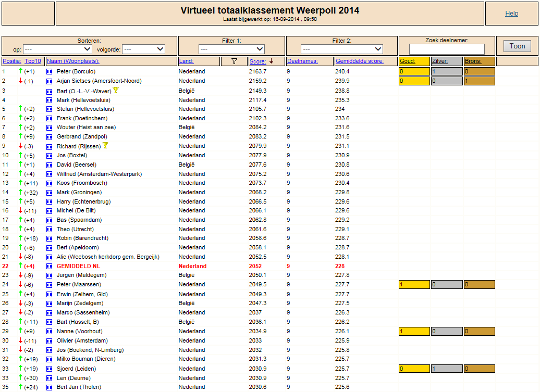Click the blue icon beside Mark (Groningen)
The image size is (540, 392).
pyautogui.click(x=49, y=193)
